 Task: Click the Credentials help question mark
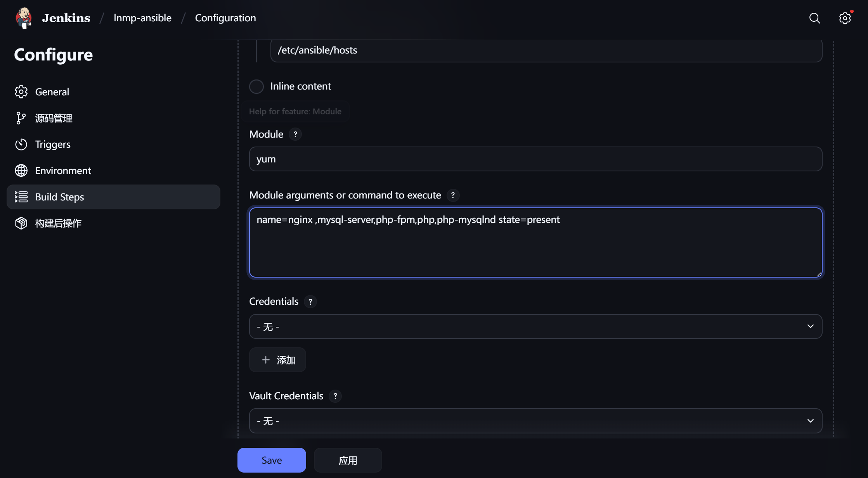tap(310, 302)
